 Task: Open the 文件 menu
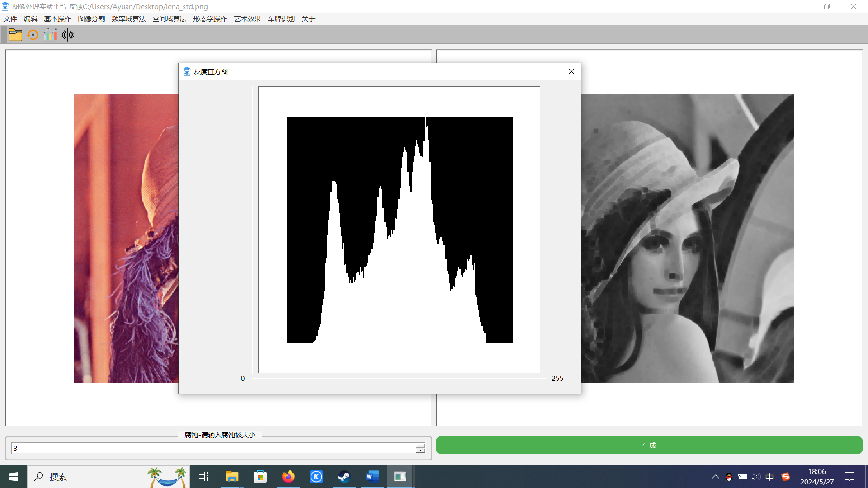[10, 19]
